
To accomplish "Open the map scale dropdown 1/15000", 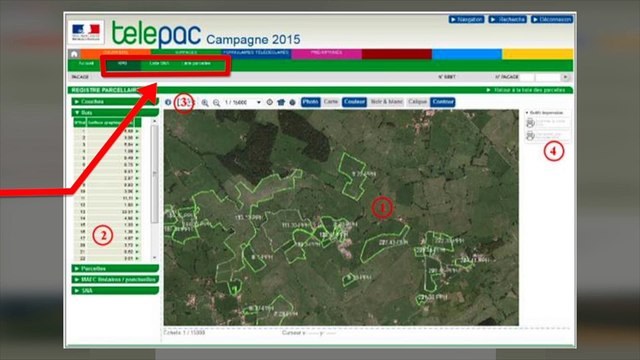I will pos(242,102).
